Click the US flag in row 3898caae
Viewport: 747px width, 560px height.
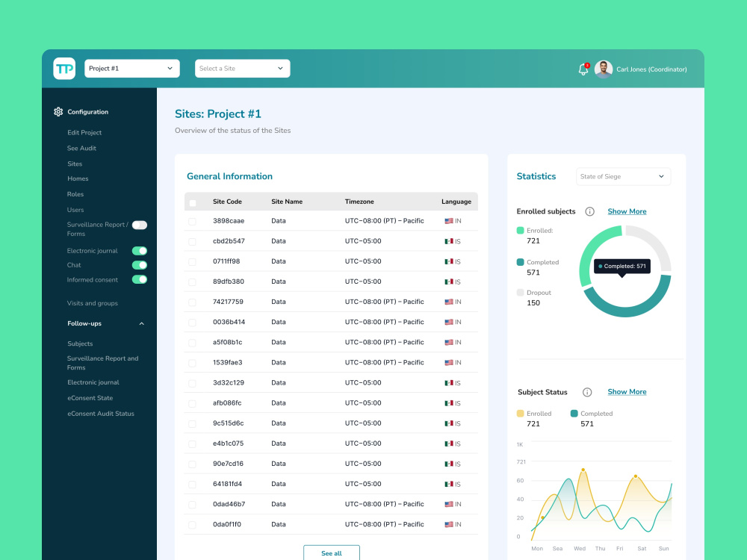coord(449,221)
